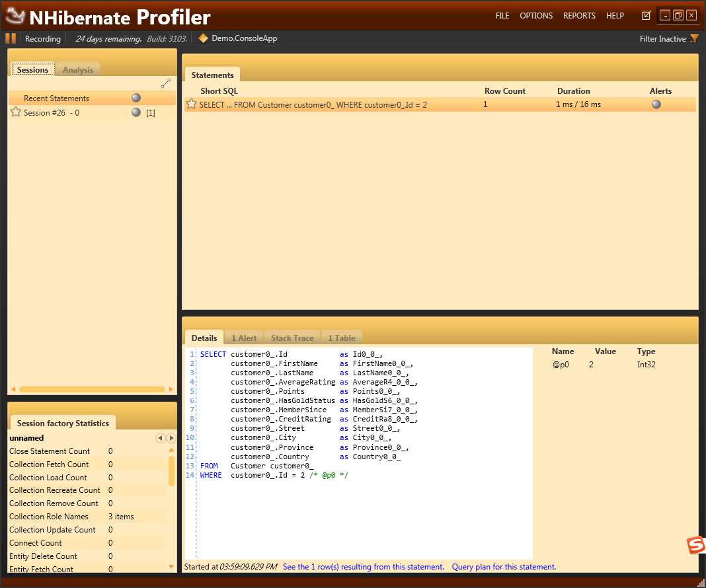Open 'Query plan for this statement' link
Screen dimensions: 706x588
504,567
